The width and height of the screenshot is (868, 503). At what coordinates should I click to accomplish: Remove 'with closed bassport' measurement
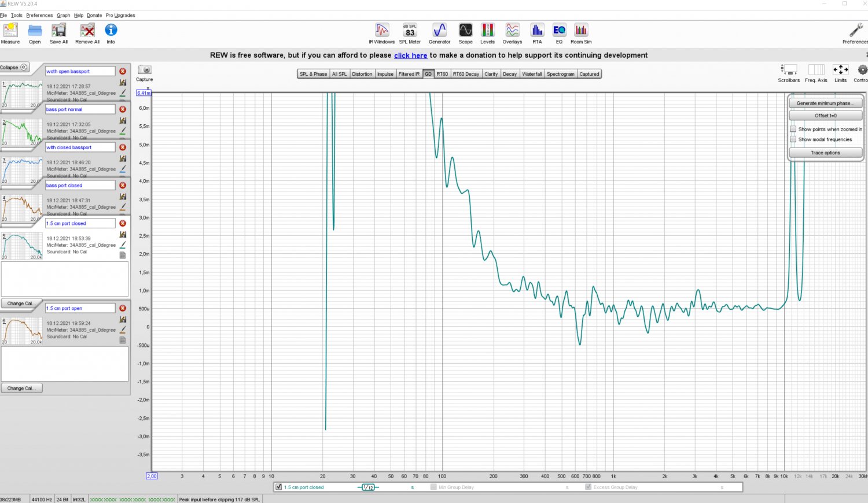tap(123, 147)
